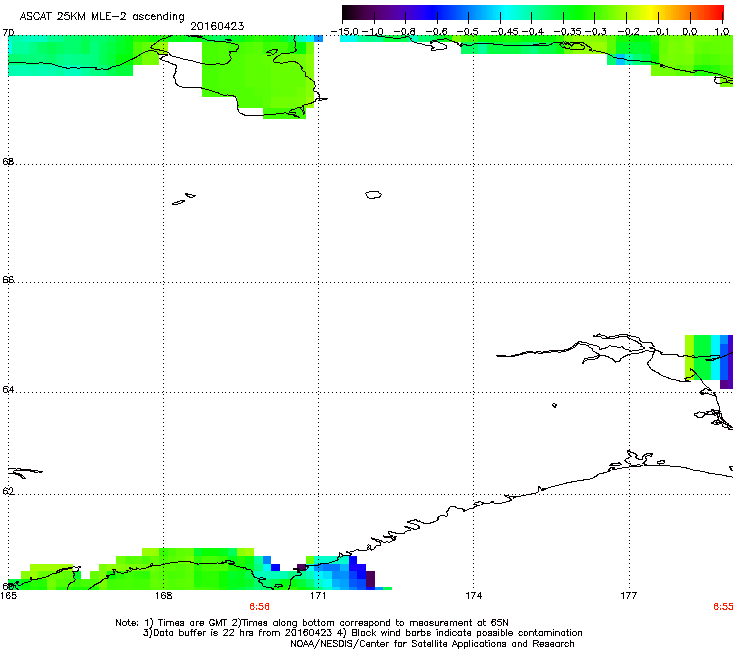Click the red time stamp '6:55'

coord(723,607)
